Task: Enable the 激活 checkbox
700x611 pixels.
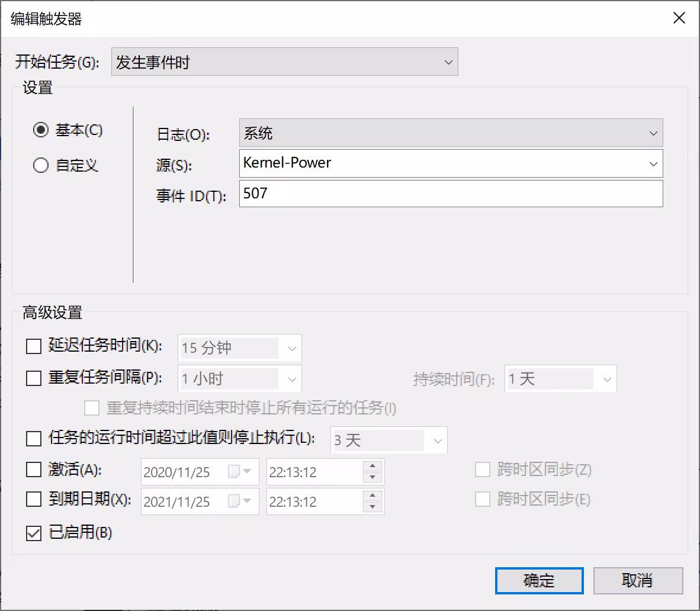Action: 34,469
